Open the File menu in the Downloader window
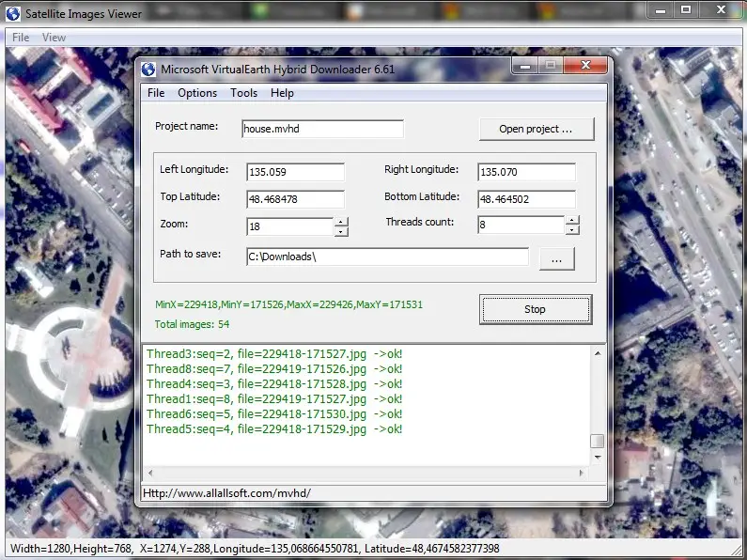 pos(156,93)
